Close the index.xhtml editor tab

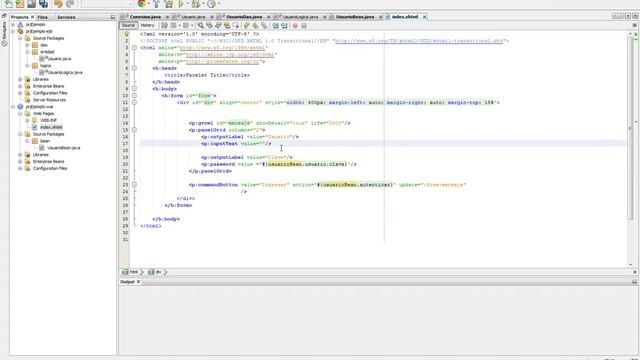coord(424,17)
